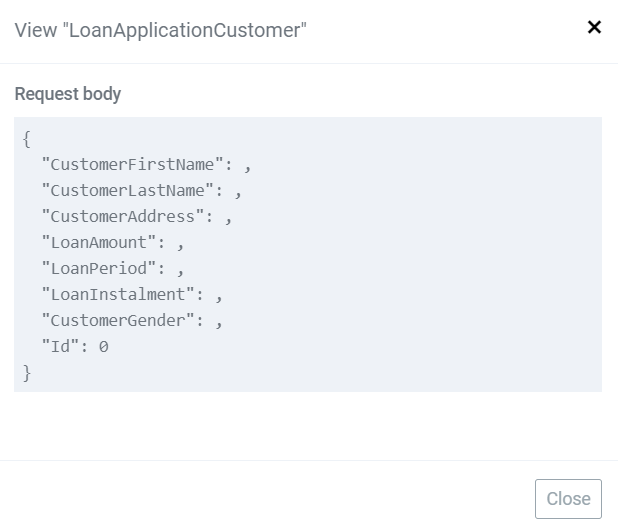Select the "CustomerFirstName" key

[132, 164]
